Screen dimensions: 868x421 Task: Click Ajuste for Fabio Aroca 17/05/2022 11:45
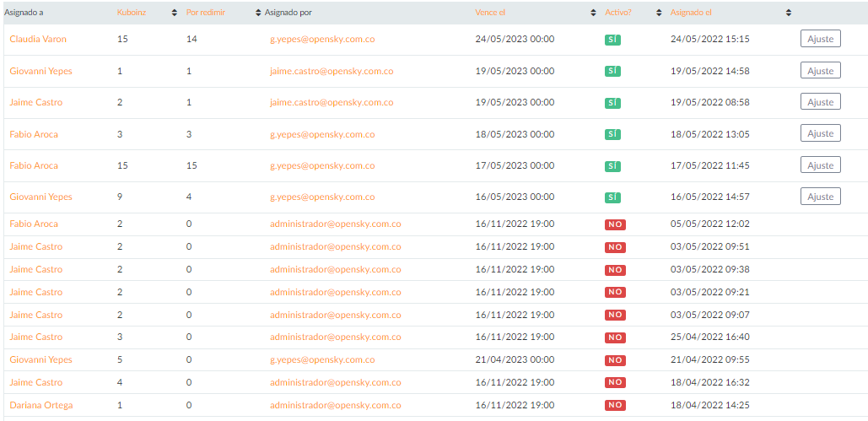[821, 165]
